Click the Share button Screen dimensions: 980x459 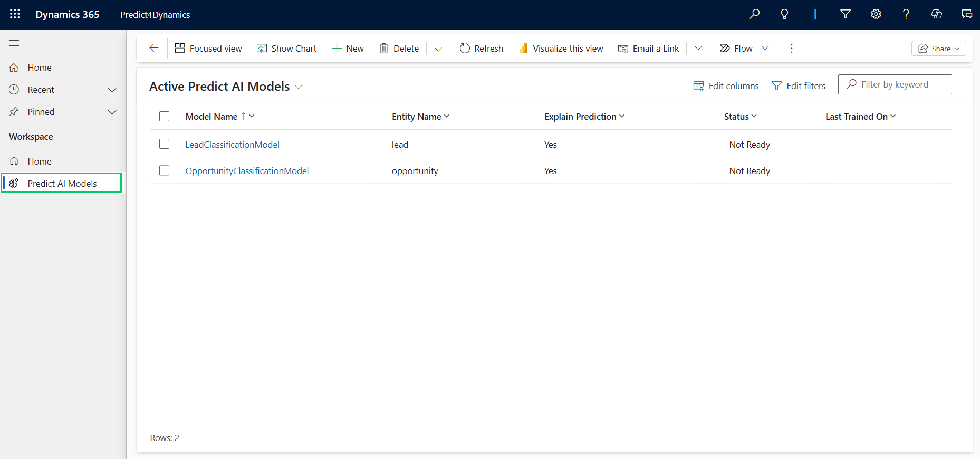coord(938,49)
